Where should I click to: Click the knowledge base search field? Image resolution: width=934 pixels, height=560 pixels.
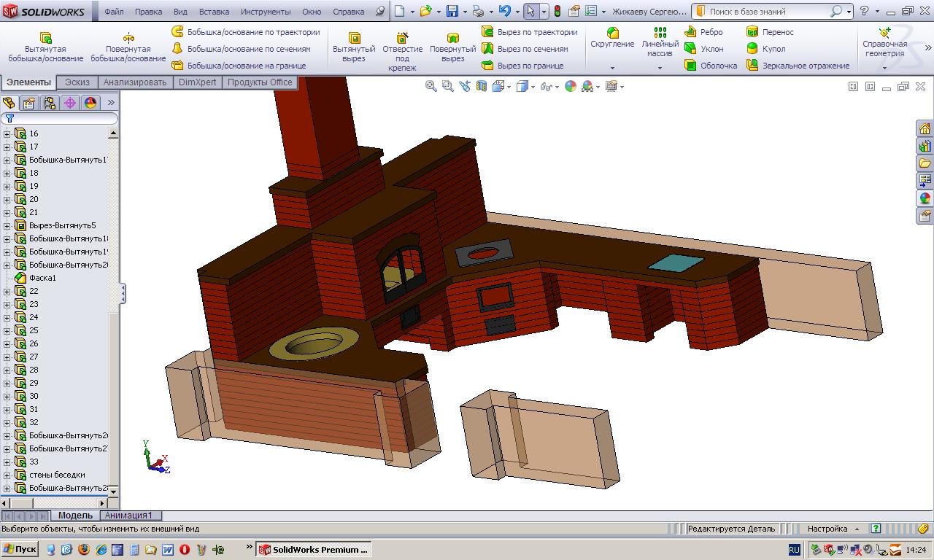pos(766,12)
